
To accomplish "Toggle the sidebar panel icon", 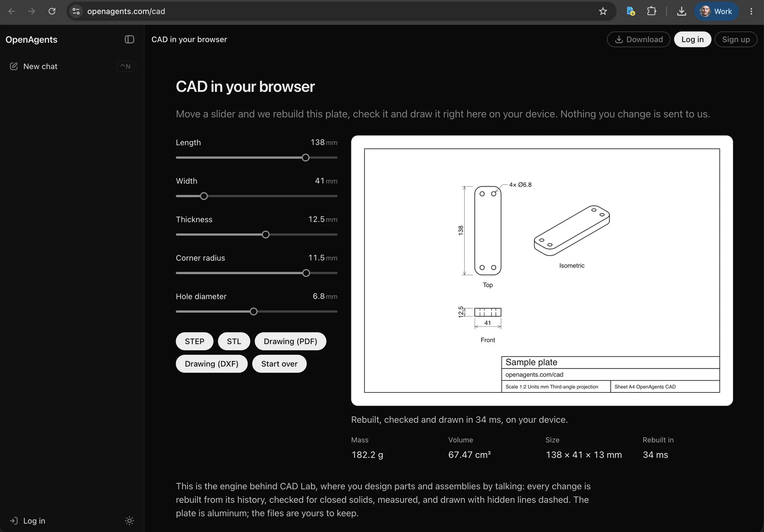I will point(129,40).
